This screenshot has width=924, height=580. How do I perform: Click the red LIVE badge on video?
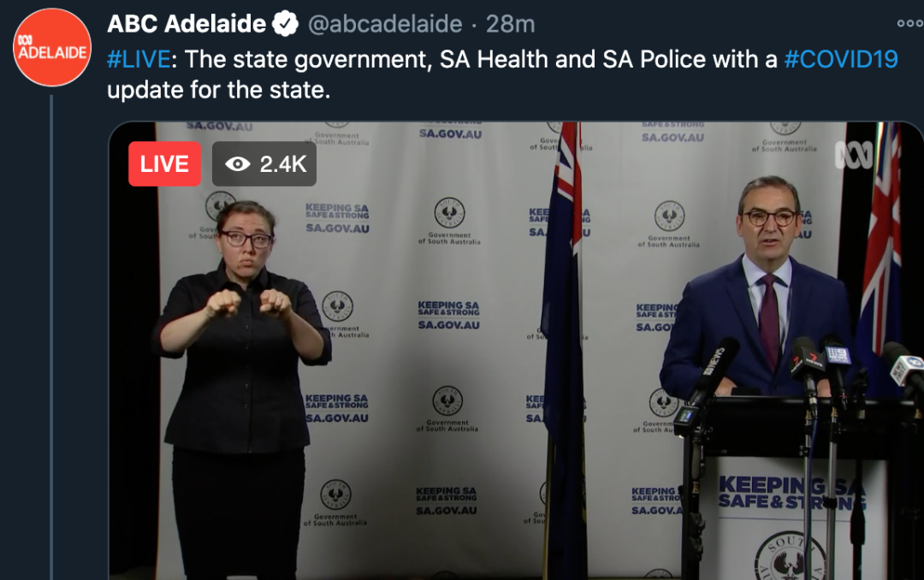click(x=164, y=164)
